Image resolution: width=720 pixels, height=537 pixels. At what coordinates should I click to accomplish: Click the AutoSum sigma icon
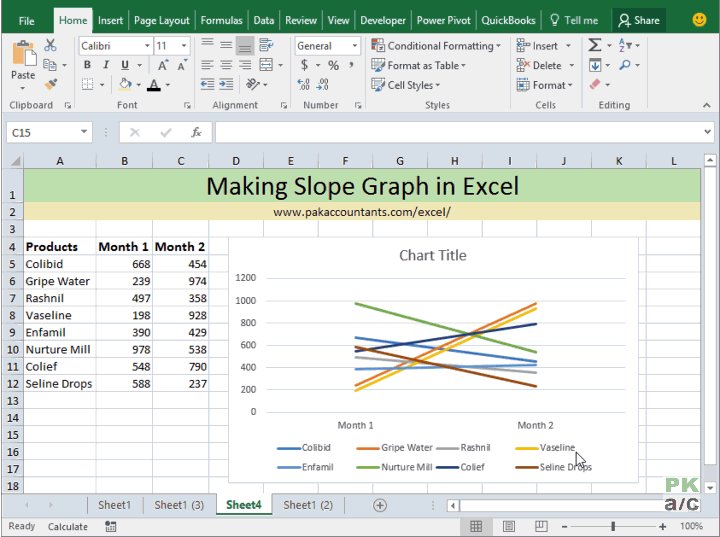point(595,45)
